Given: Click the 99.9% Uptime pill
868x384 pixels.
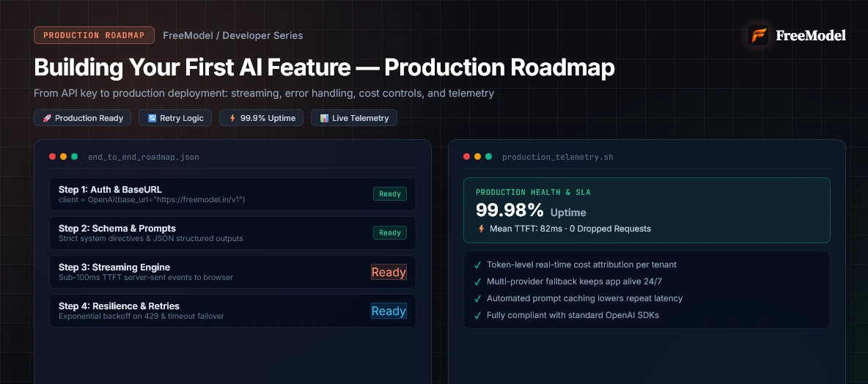Looking at the screenshot, I should click(x=261, y=118).
